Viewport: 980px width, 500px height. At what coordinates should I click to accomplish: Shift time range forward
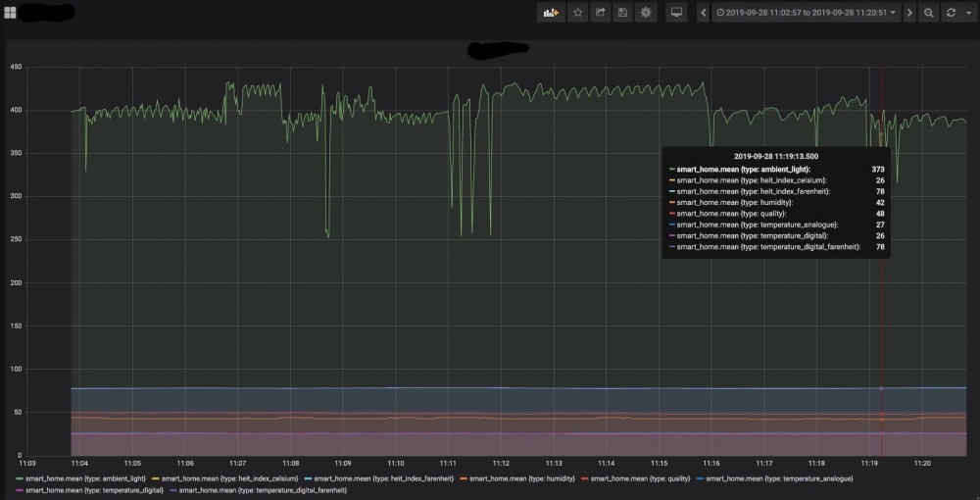tap(909, 13)
